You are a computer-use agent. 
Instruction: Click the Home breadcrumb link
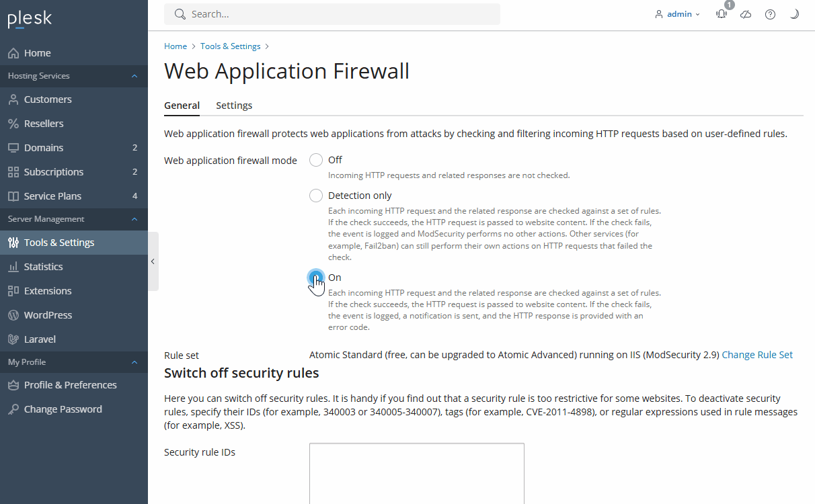(x=176, y=46)
